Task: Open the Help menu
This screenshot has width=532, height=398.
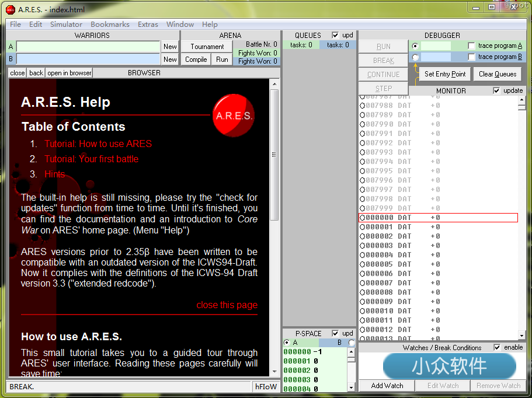Action: tap(210, 25)
